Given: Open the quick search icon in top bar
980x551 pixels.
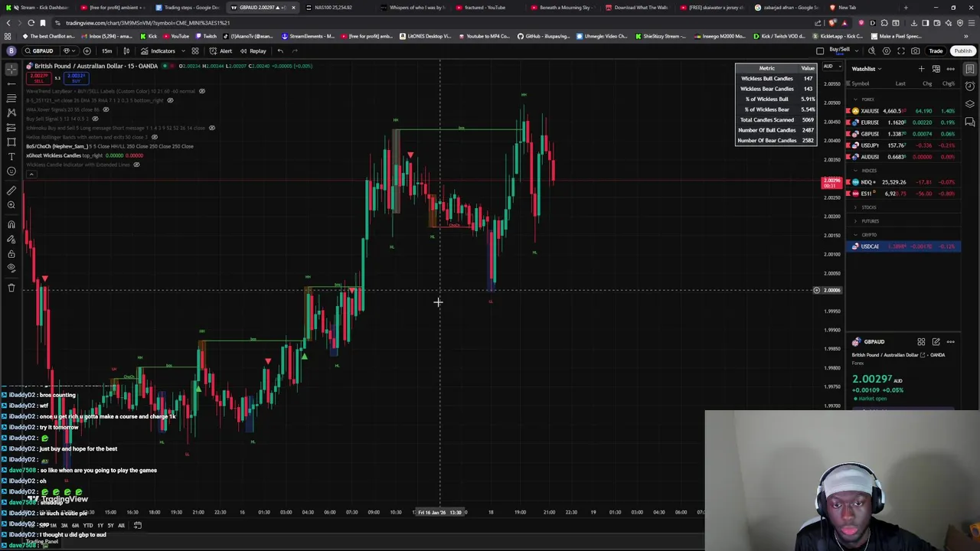Looking at the screenshot, I should point(871,51).
